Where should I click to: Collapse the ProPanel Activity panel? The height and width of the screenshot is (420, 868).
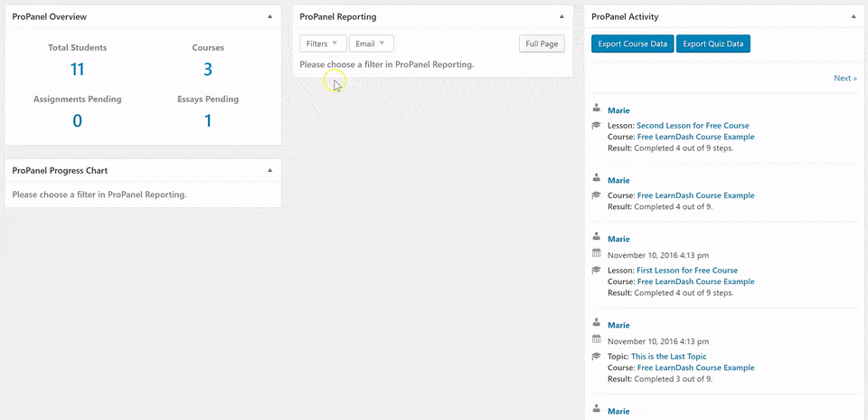(853, 16)
